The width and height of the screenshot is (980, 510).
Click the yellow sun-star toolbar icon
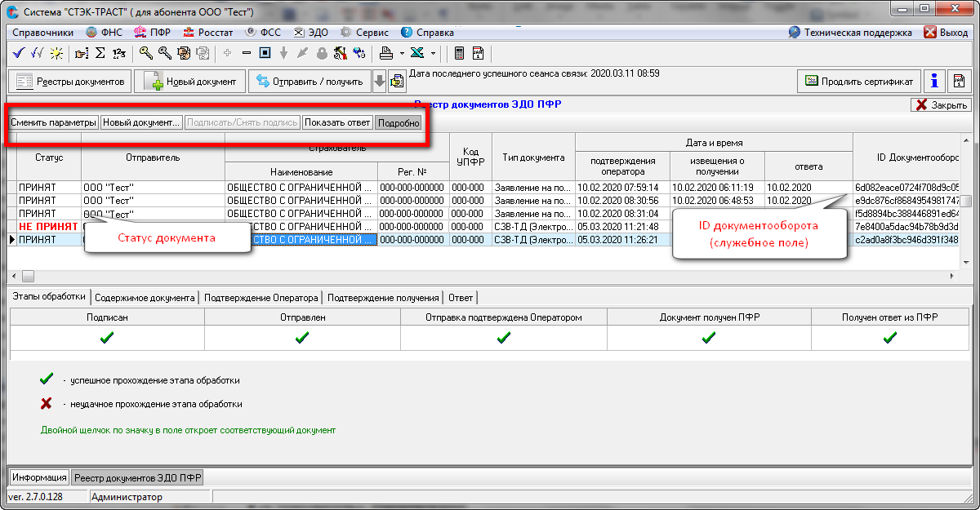56,54
